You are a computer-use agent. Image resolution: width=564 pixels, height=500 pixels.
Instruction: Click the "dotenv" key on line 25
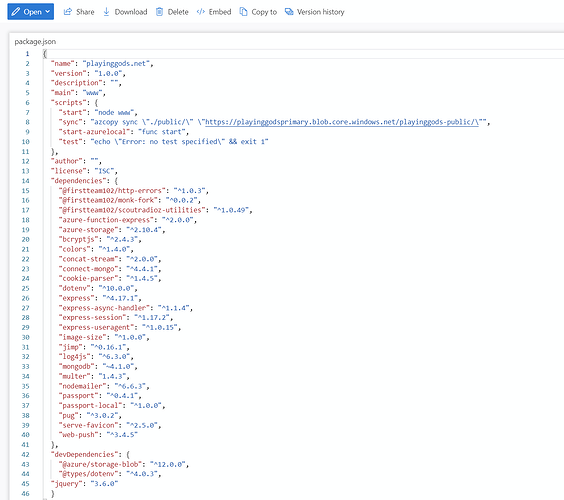pyautogui.click(x=74, y=288)
